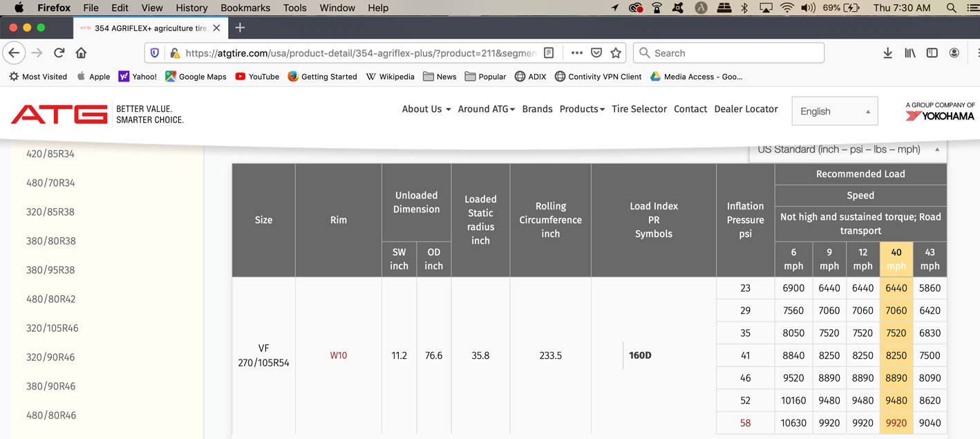The height and width of the screenshot is (439, 980).
Task: Select tire size 320/85R38 in sidebar
Action: tap(50, 212)
